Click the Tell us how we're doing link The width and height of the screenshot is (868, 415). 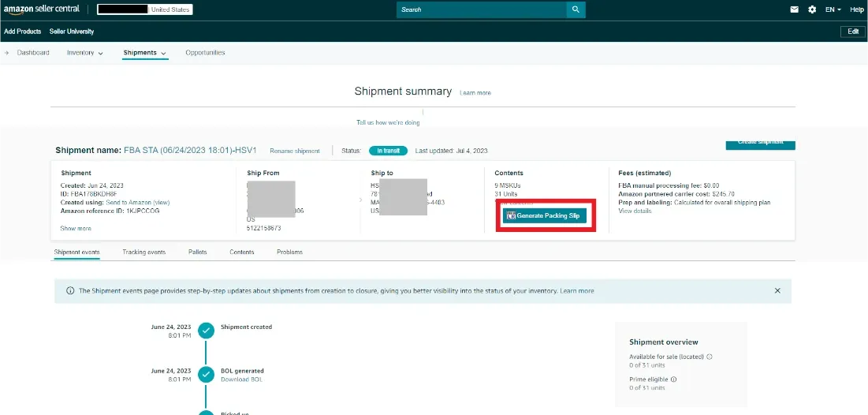coord(388,122)
